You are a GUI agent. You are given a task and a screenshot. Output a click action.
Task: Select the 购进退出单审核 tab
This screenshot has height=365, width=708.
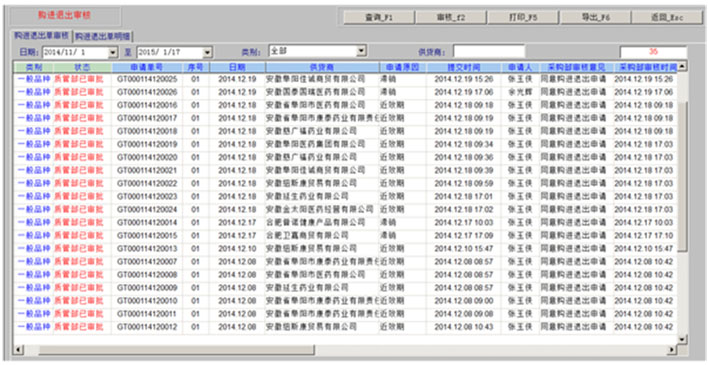(41, 35)
